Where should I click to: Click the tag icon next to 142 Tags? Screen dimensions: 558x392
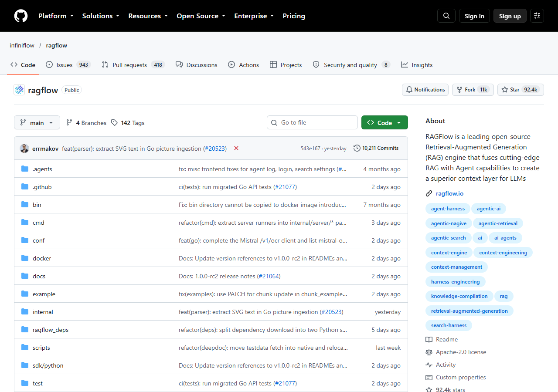coord(114,123)
